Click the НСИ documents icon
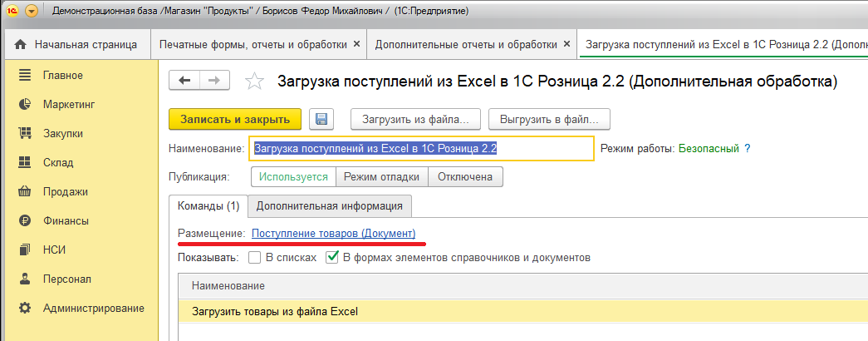This screenshot has height=341, width=868. 24,250
